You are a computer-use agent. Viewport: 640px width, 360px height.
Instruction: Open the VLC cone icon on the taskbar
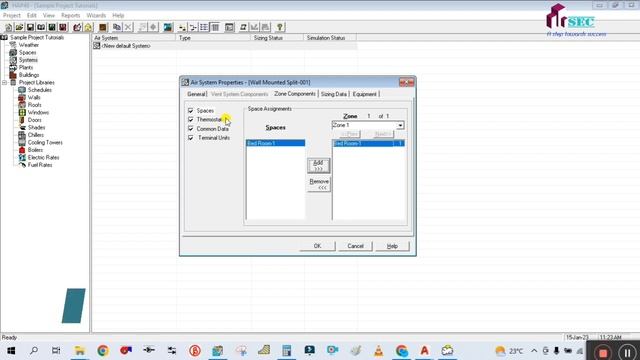tap(378, 350)
